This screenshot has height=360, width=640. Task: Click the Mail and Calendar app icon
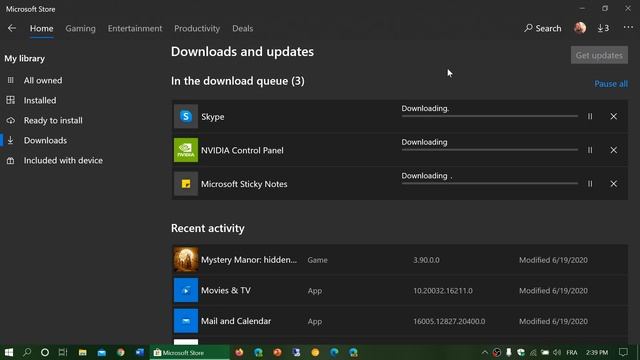[x=186, y=321]
